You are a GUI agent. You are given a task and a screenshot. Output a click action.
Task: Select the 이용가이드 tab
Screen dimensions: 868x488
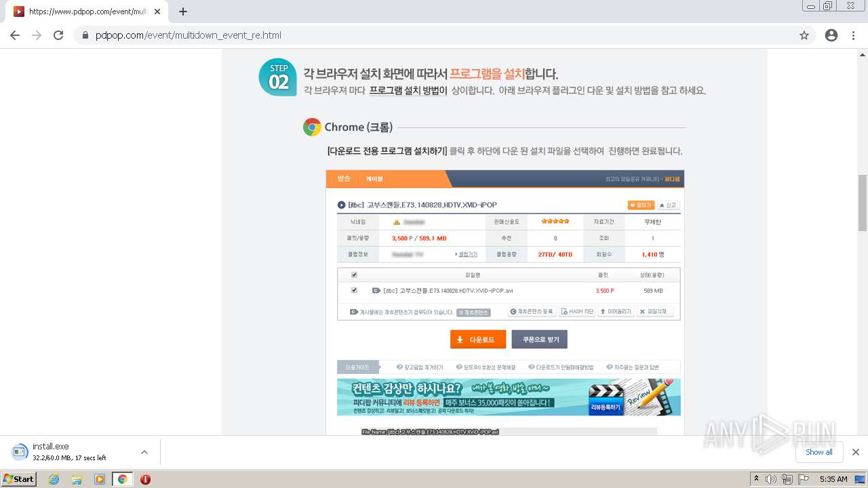pyautogui.click(x=358, y=367)
